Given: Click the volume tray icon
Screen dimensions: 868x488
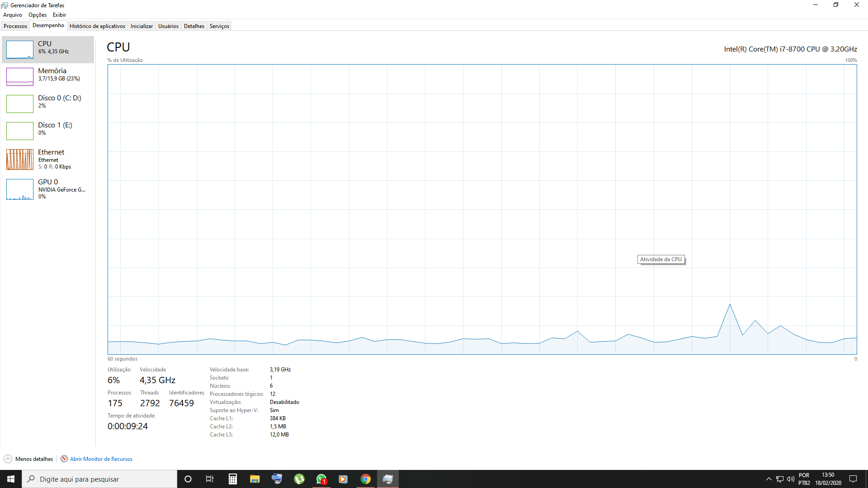Looking at the screenshot, I should (x=791, y=479).
